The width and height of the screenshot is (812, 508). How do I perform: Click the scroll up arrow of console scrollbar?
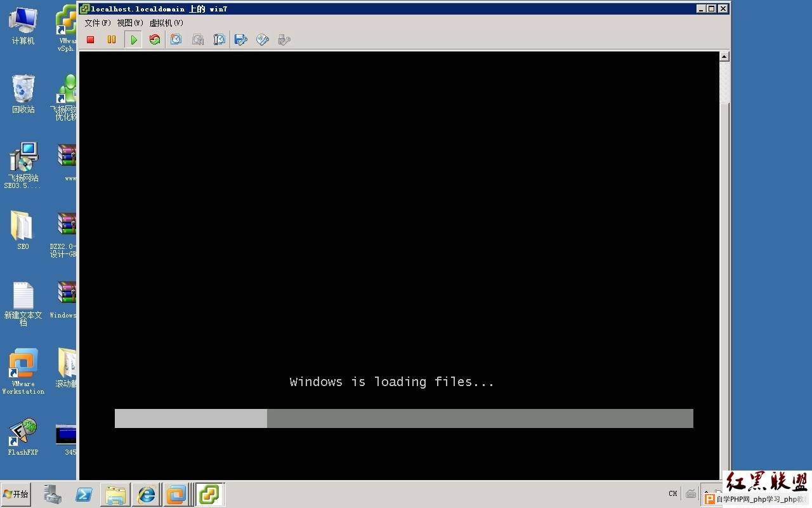pos(724,57)
